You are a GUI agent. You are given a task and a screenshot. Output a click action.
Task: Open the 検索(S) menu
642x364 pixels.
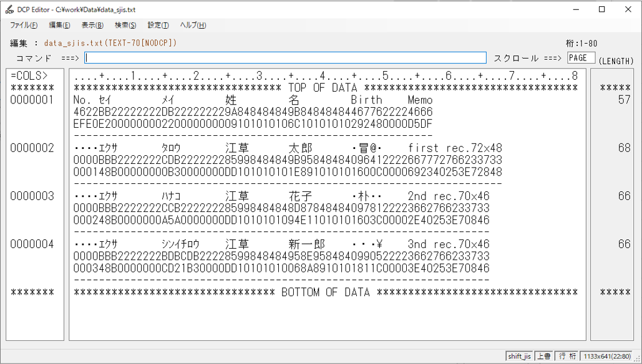(x=125, y=26)
